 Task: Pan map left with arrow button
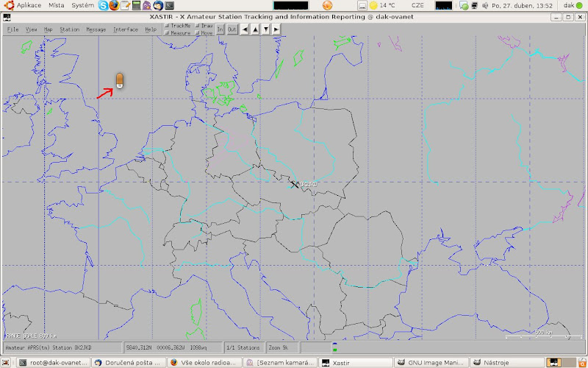click(x=245, y=29)
